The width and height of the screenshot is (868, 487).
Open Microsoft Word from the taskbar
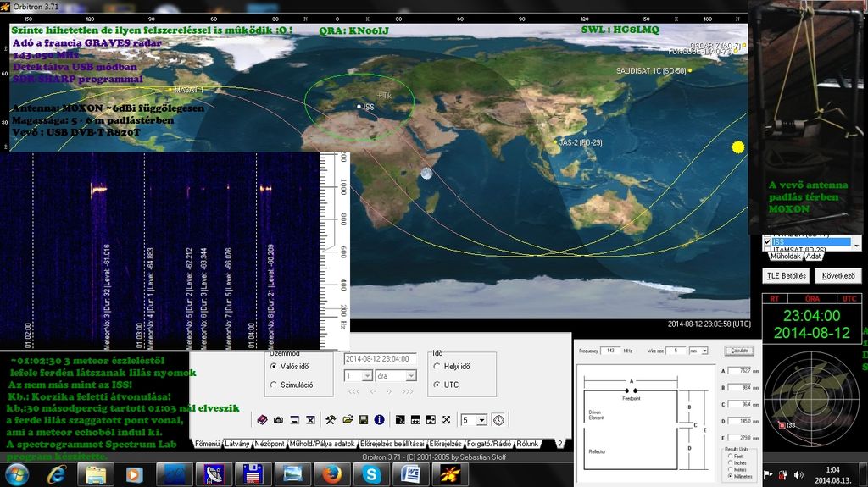(x=411, y=474)
